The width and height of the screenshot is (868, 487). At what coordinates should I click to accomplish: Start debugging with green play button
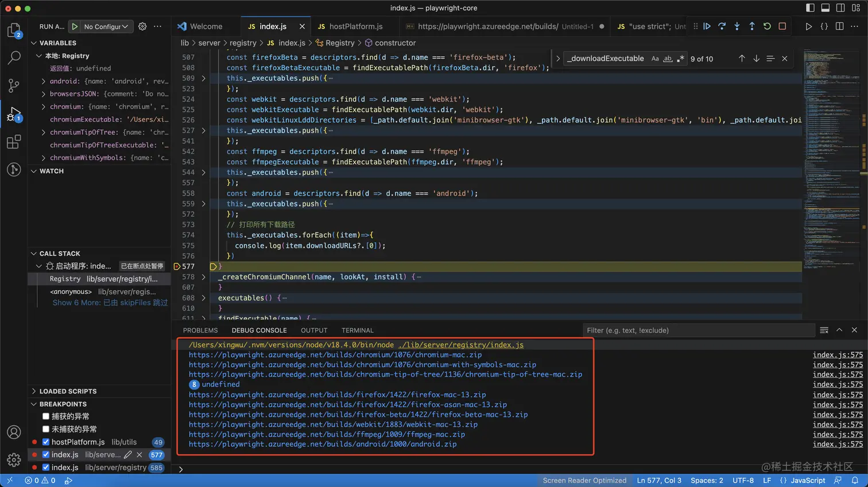click(75, 26)
